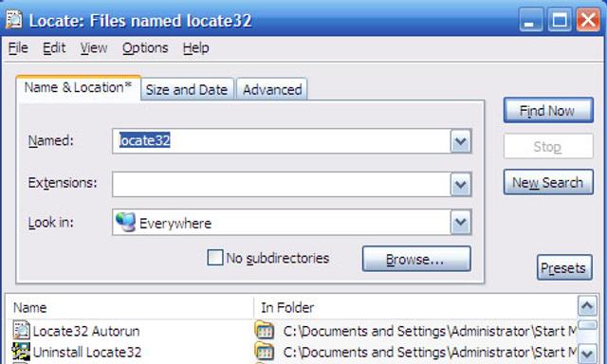This screenshot has height=364, width=607.
Task: Click the Uninstall Locate32 folder path text
Action: tap(430, 352)
